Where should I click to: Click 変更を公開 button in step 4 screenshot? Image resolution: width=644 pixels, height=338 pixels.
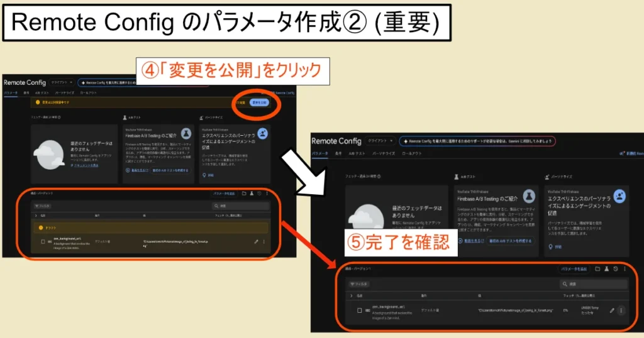pos(259,102)
